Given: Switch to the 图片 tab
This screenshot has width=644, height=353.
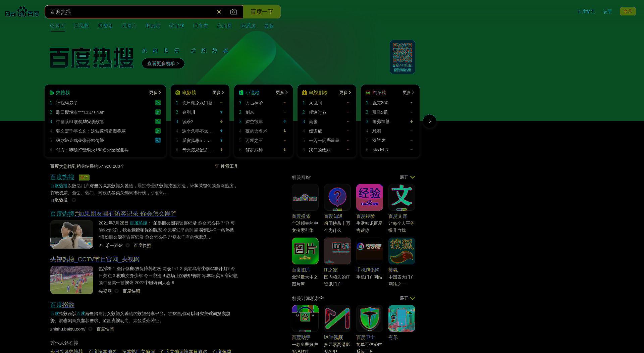Looking at the screenshot, I should (129, 26).
